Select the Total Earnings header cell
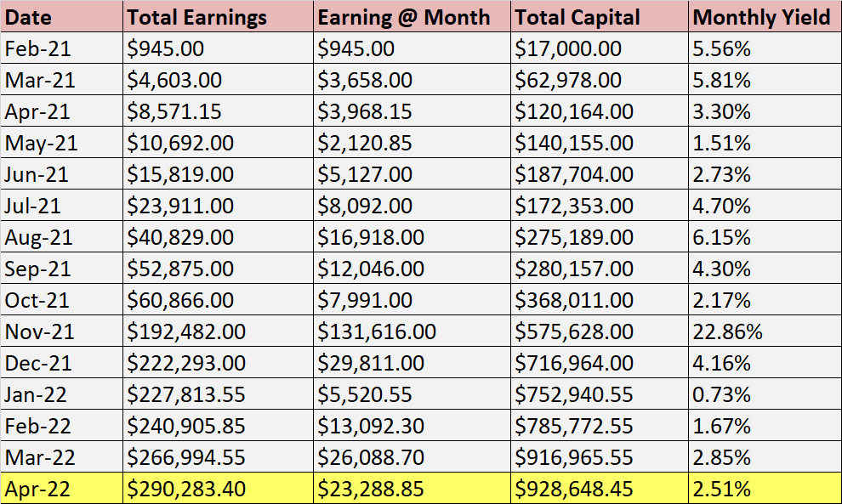The width and height of the screenshot is (842, 504). click(218, 18)
